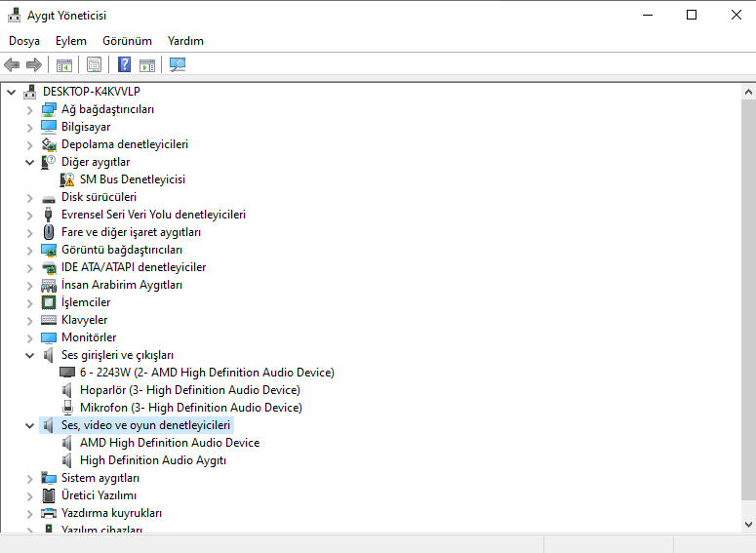Click the SM Bus Denetleyicisi warning icon
The height and width of the screenshot is (553, 756).
coord(67,179)
